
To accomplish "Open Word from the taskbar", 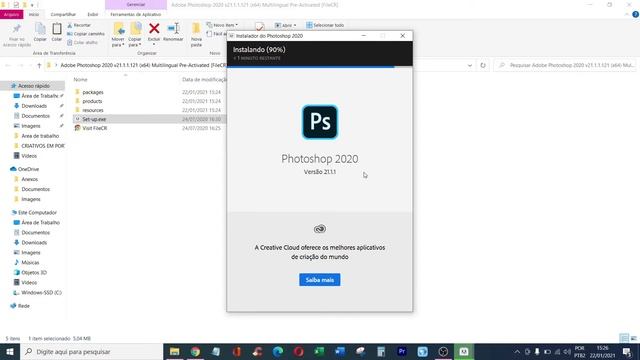I will point(340,351).
